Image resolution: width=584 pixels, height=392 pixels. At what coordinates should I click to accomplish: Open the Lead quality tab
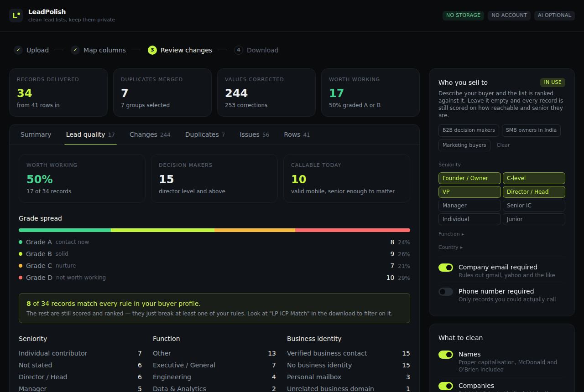tap(90, 134)
